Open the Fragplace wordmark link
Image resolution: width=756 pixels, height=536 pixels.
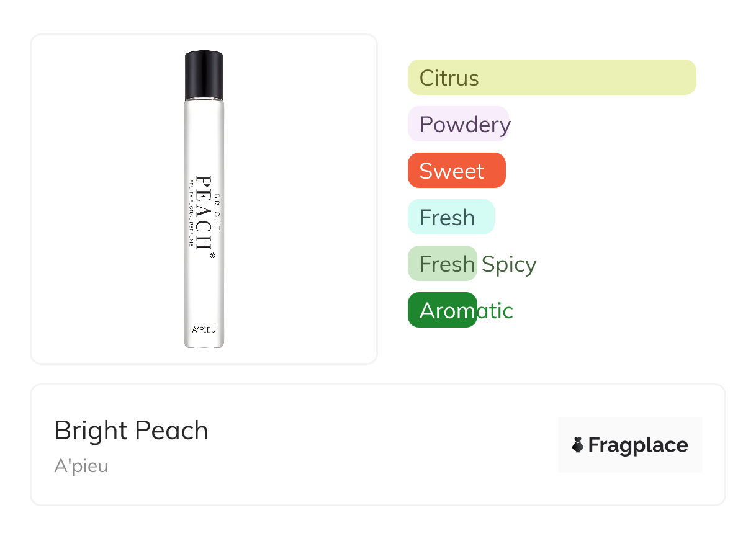[x=638, y=445]
